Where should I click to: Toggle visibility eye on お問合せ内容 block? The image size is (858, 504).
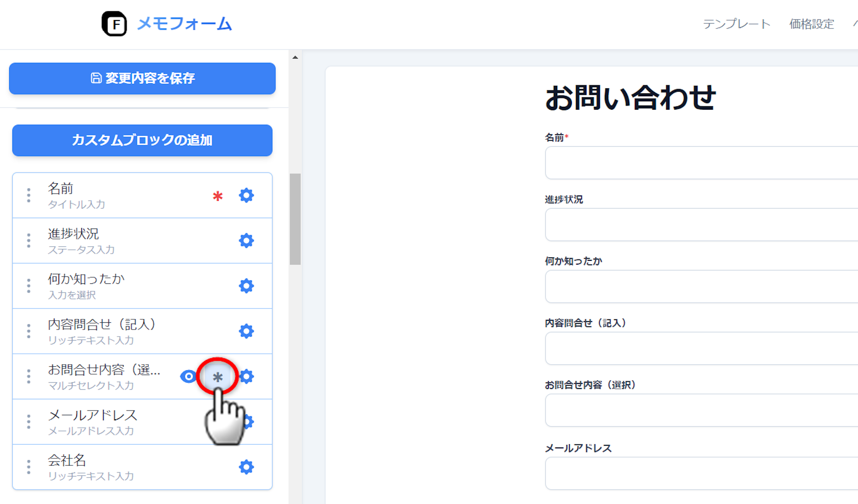point(188,376)
